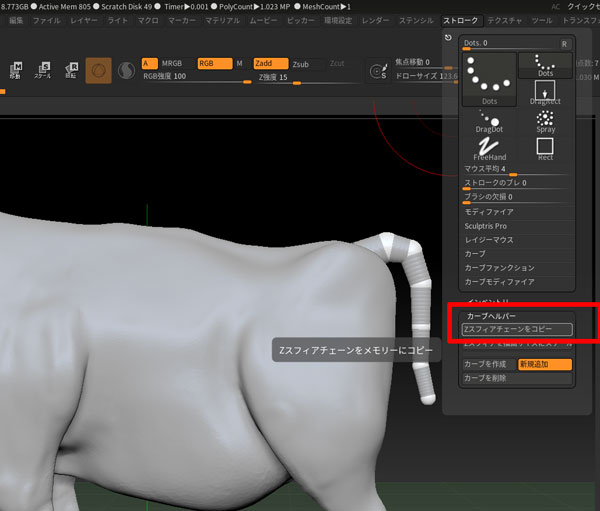Open the ファイル menu

47,20
